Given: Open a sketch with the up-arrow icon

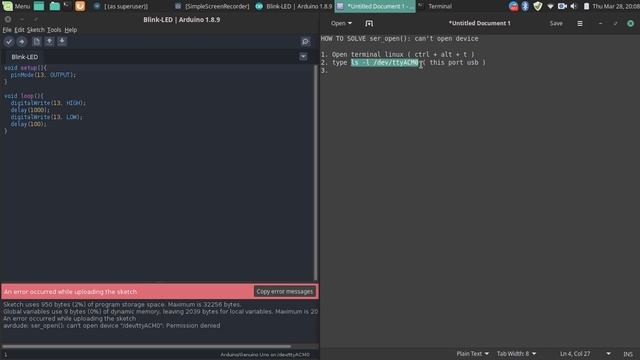Looking at the screenshot, I should click(x=49, y=42).
